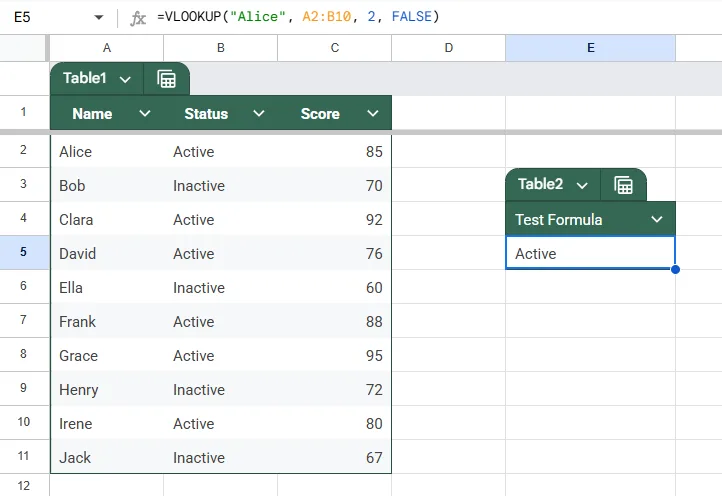Select row 5 header

click(x=23, y=252)
